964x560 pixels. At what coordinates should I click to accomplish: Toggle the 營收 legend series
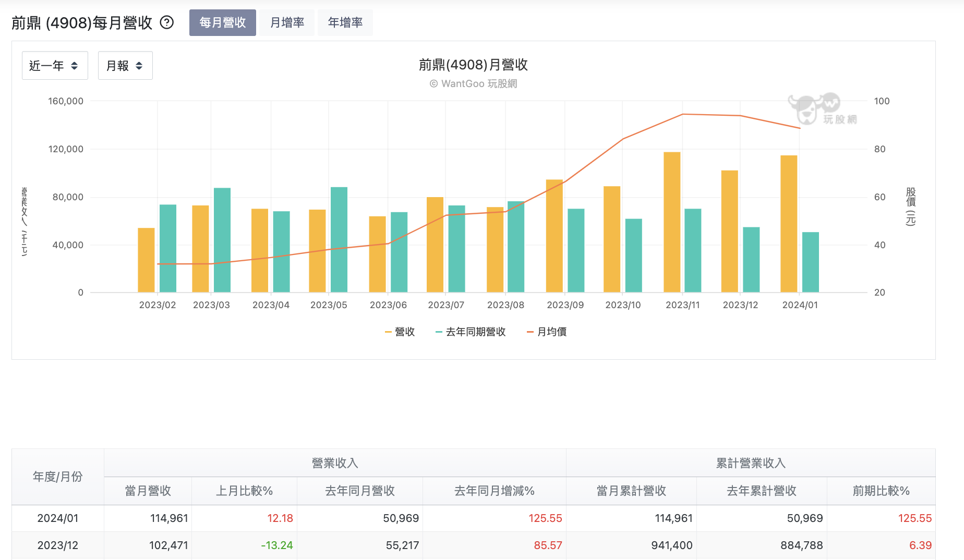400,332
